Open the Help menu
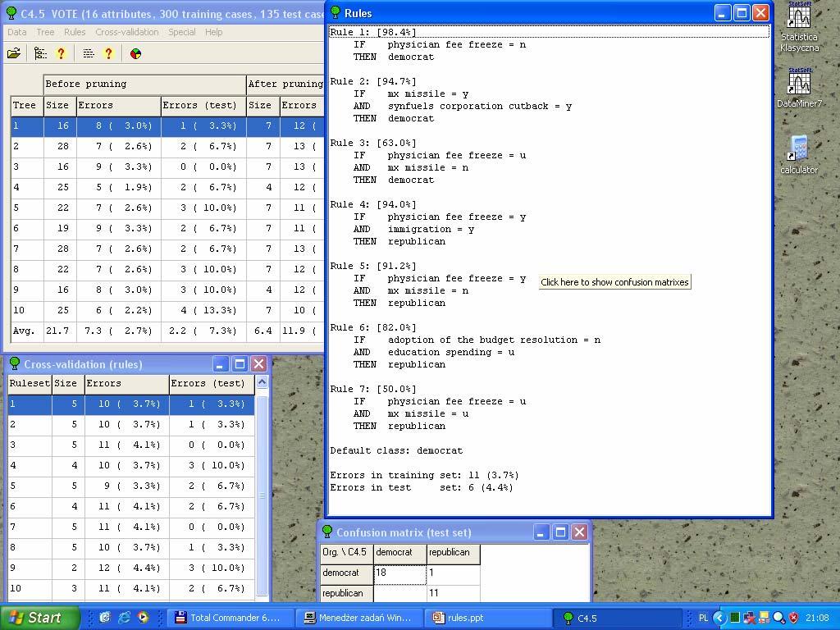 (213, 32)
